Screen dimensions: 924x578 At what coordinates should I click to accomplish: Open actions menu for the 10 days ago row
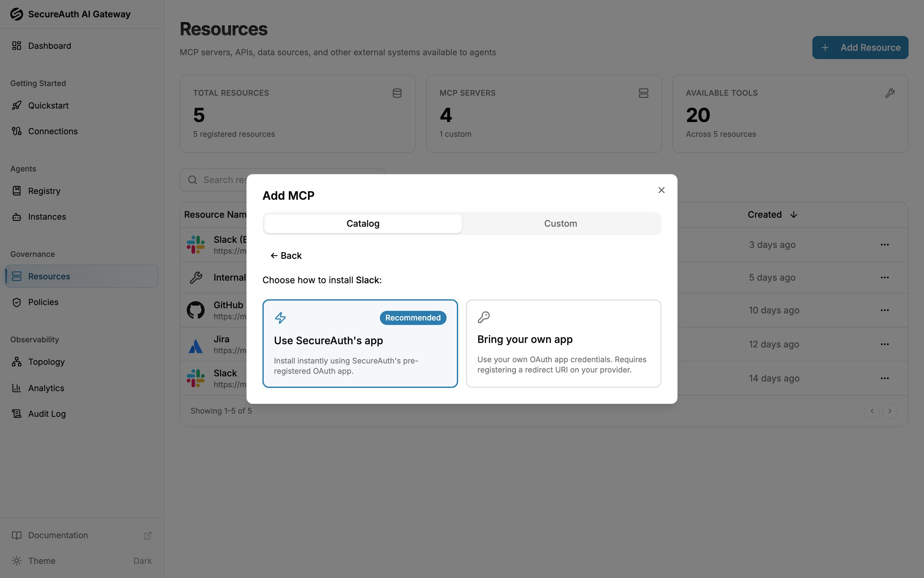[885, 310]
